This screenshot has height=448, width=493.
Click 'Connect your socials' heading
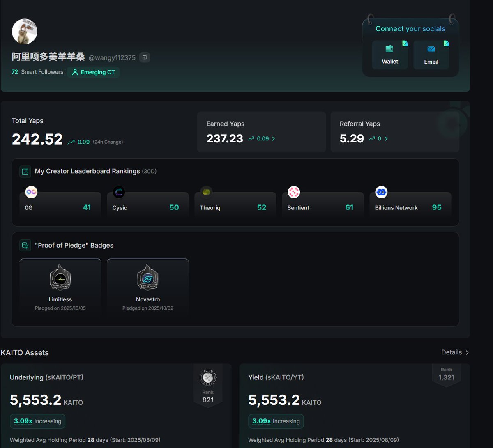tap(410, 29)
